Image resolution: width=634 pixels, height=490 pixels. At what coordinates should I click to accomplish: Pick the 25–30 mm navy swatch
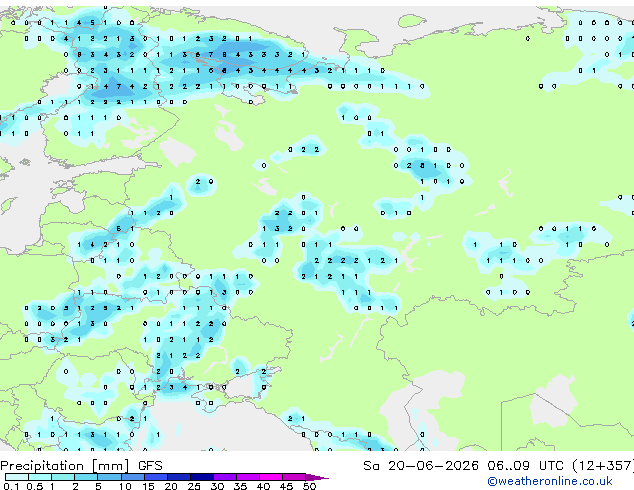point(202,477)
